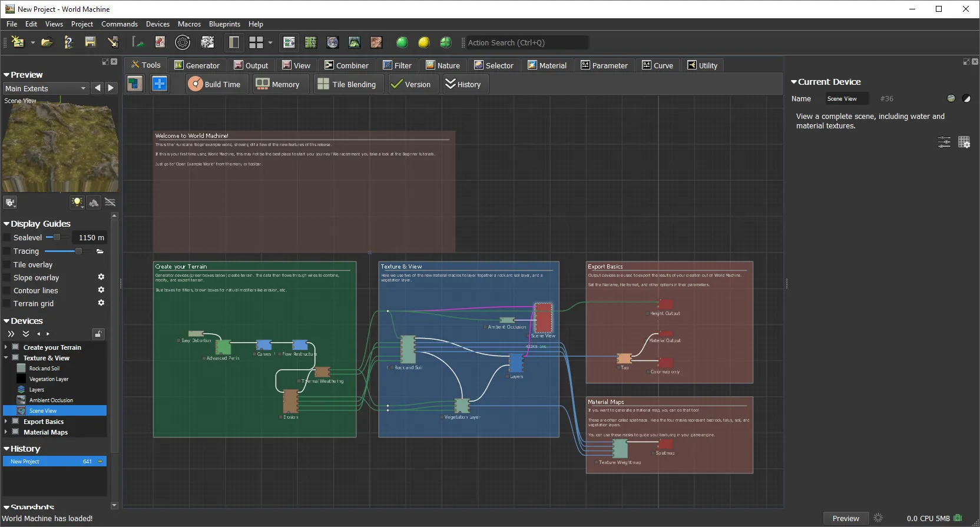Collapse the Display Guides section
The height and width of the screenshot is (527, 980).
point(6,224)
